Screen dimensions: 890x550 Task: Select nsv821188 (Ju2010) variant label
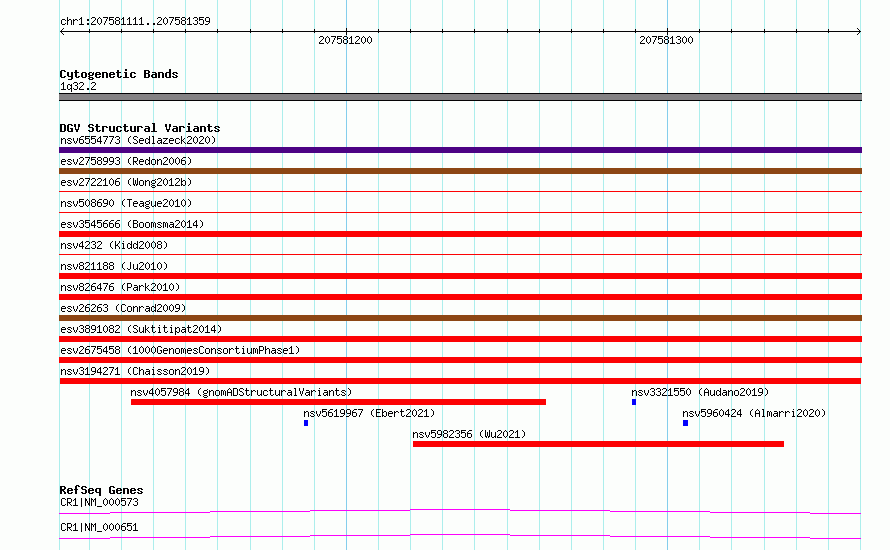[x=114, y=266]
